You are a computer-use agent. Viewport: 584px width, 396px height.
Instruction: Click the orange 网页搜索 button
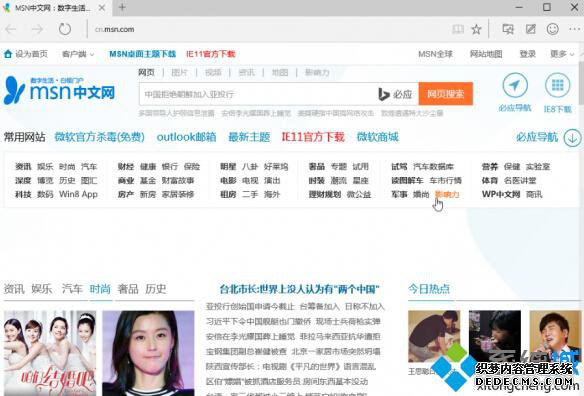(446, 94)
